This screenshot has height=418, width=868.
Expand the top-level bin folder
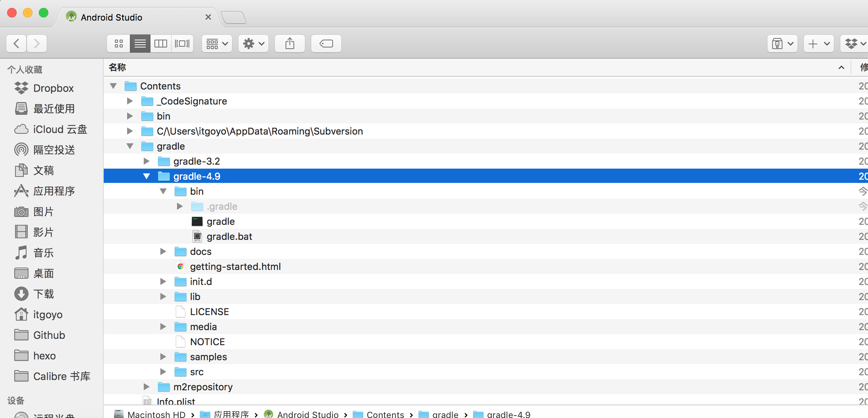click(130, 116)
